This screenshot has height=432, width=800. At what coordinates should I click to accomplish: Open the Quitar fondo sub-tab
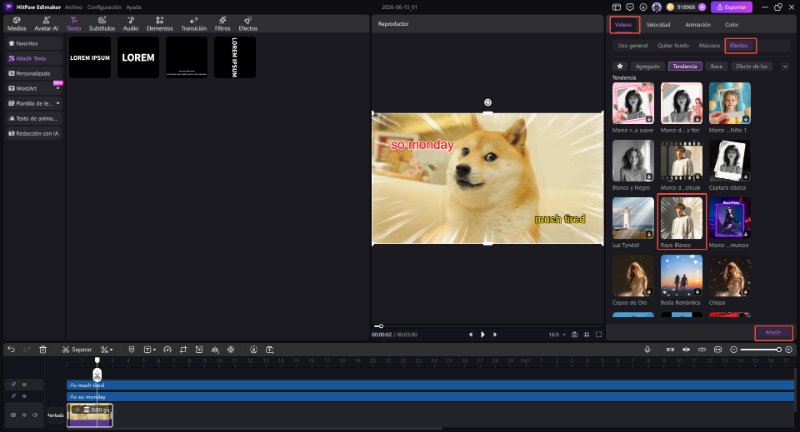click(x=673, y=45)
